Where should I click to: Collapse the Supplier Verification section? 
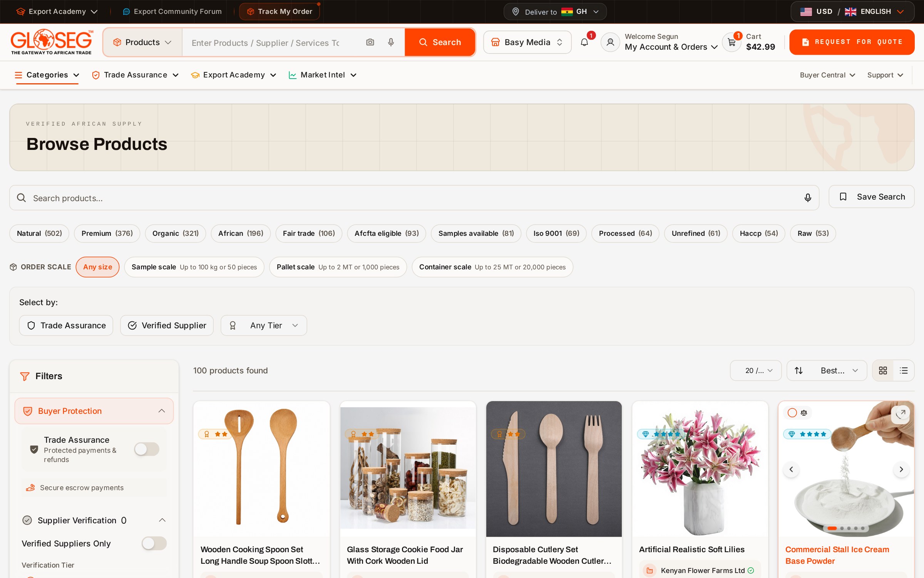coord(94,520)
